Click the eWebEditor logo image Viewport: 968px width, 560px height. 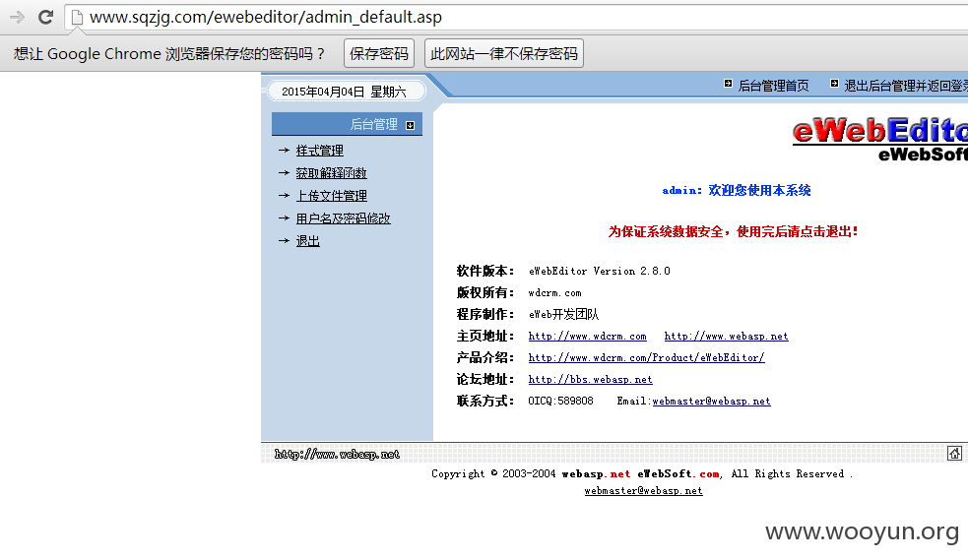(879, 140)
